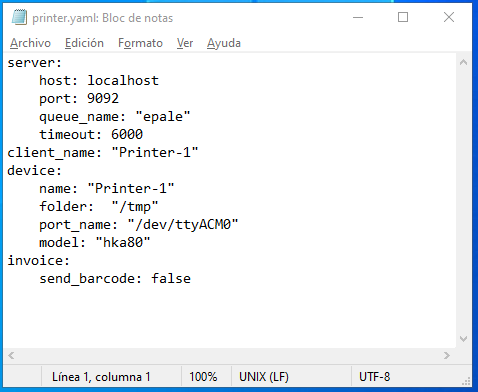The width and height of the screenshot is (478, 392).
Task: Click the 'printer.yaml: Bloc de notas' title
Action: pyautogui.click(x=103, y=18)
